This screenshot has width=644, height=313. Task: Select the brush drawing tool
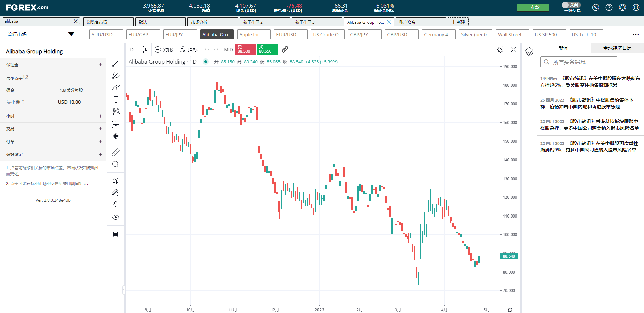click(116, 87)
